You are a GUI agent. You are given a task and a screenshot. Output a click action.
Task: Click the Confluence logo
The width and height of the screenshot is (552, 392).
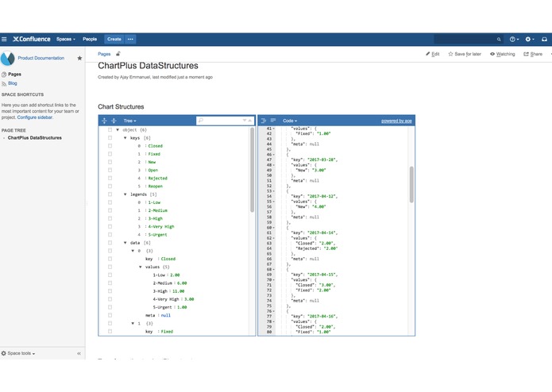tap(32, 39)
